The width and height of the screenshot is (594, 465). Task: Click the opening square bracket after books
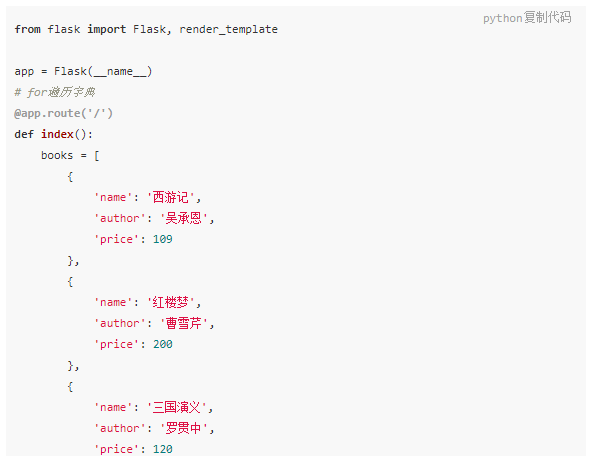(x=97, y=155)
